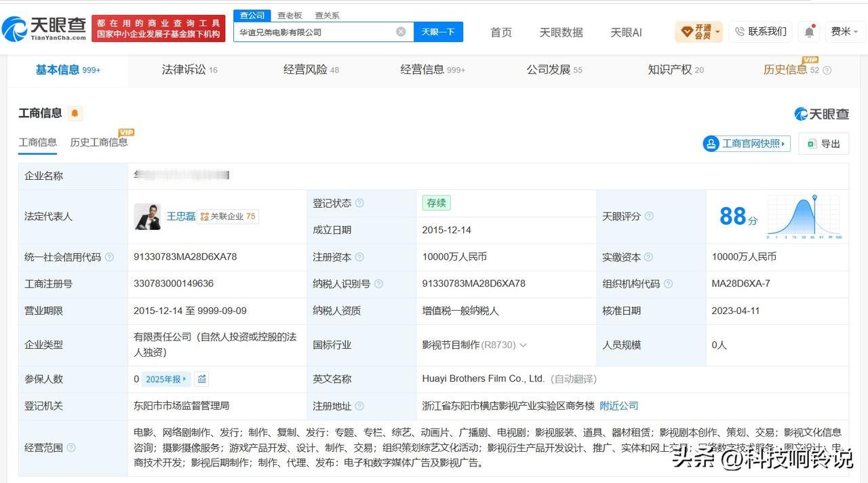Image resolution: width=868 pixels, height=483 pixels.
Task: Select the 查老板 search mode tab
Action: coord(290,15)
